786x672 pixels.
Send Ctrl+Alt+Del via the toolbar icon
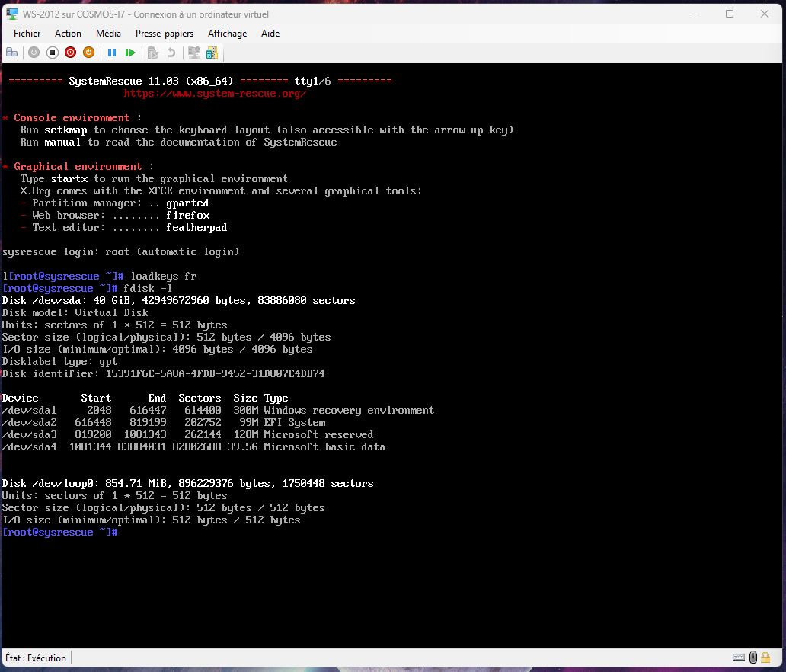tap(11, 53)
